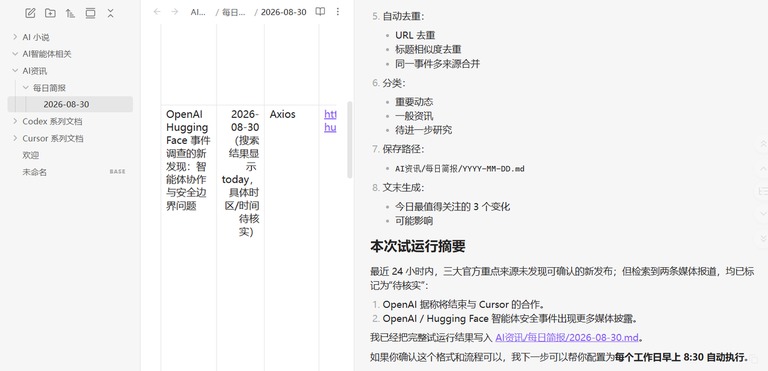The width and height of the screenshot is (768, 371).
Task: Navigate forward with the right arrow
Action: (174, 12)
